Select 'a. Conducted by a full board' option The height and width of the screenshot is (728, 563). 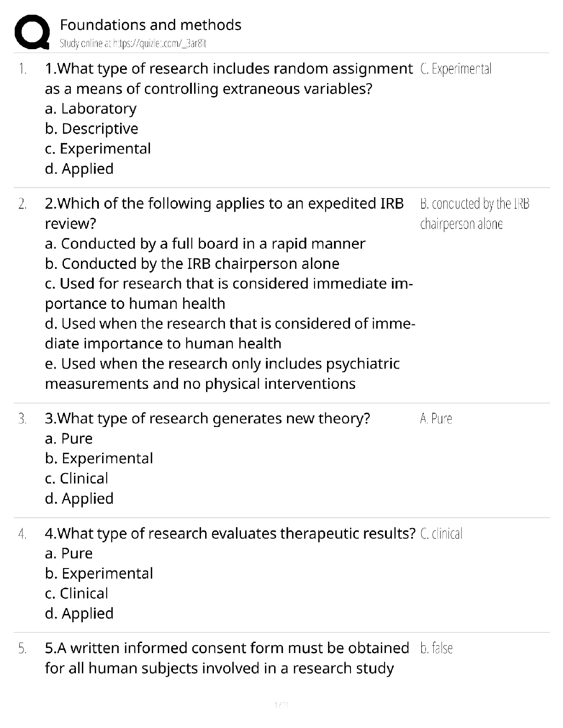[205, 244]
